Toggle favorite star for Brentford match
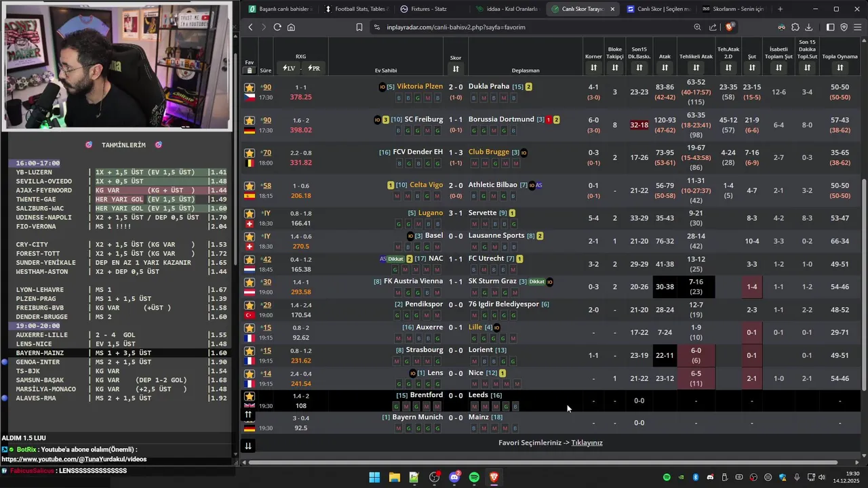868x488 pixels. click(x=250, y=396)
